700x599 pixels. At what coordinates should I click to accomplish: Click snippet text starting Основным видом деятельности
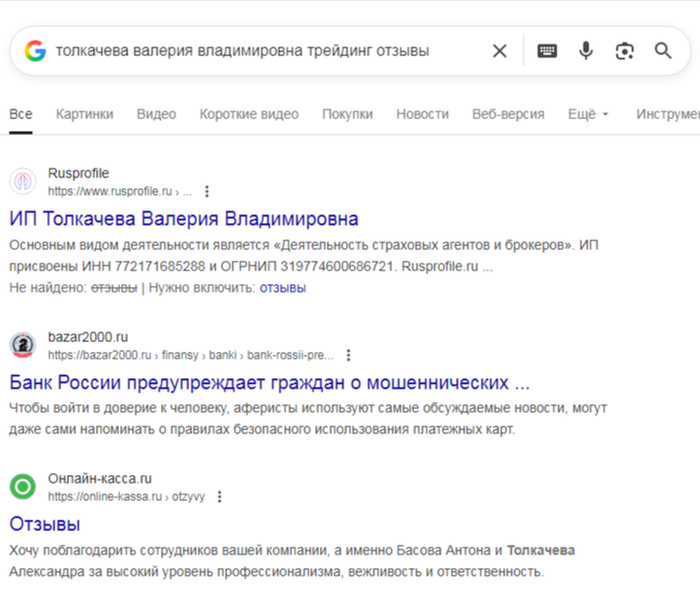click(303, 256)
